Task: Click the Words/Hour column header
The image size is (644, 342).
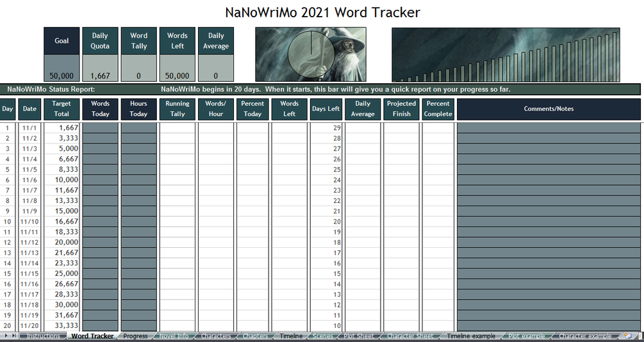Action: click(x=215, y=110)
